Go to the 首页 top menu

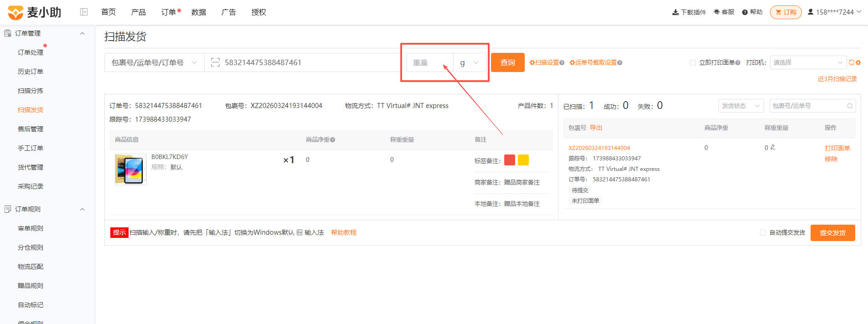[108, 12]
